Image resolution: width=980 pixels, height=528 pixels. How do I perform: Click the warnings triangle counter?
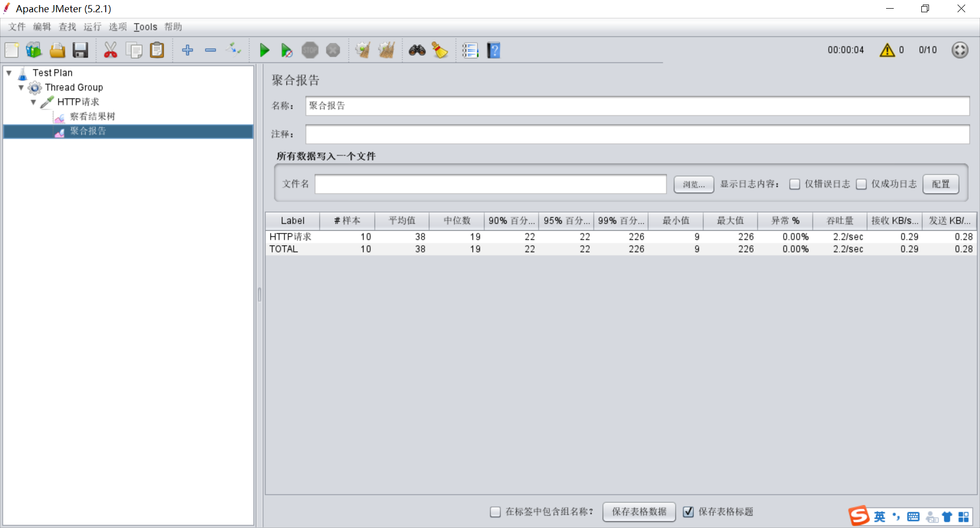tap(887, 50)
